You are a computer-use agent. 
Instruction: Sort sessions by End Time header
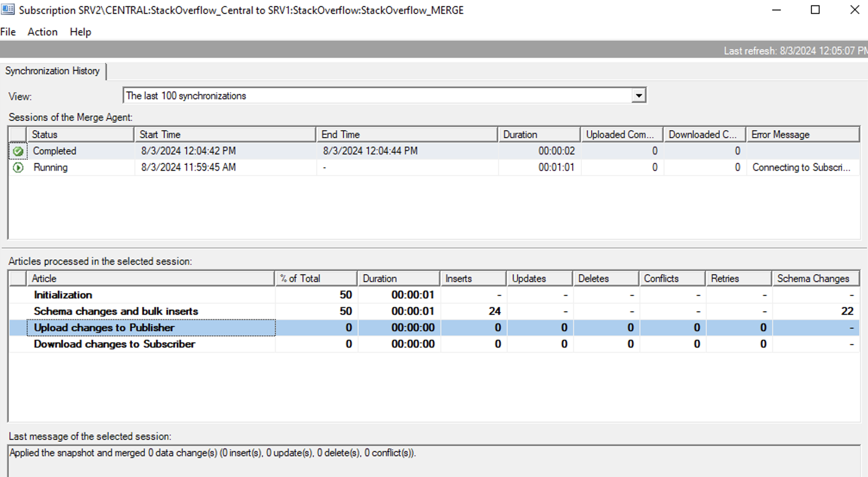(x=407, y=135)
